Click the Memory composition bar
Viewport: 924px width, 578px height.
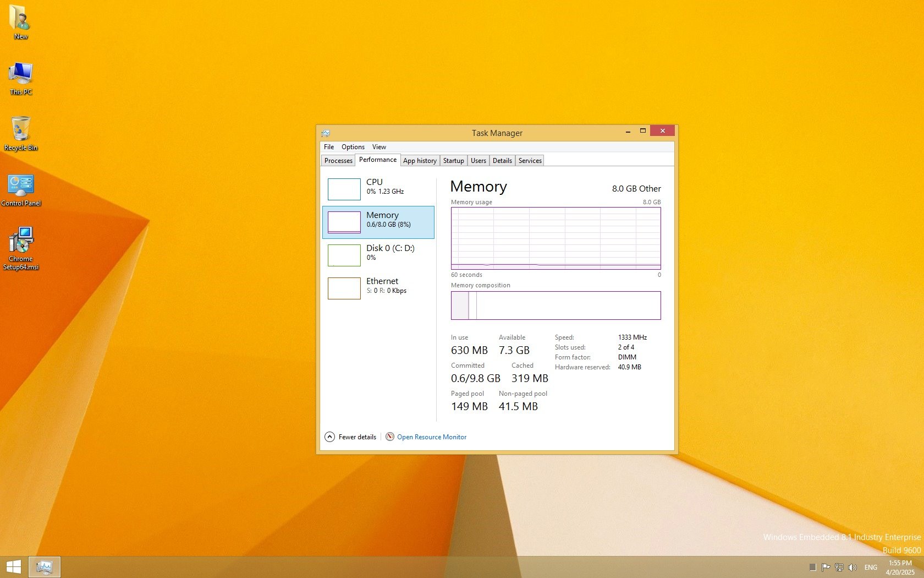pyautogui.click(x=555, y=306)
